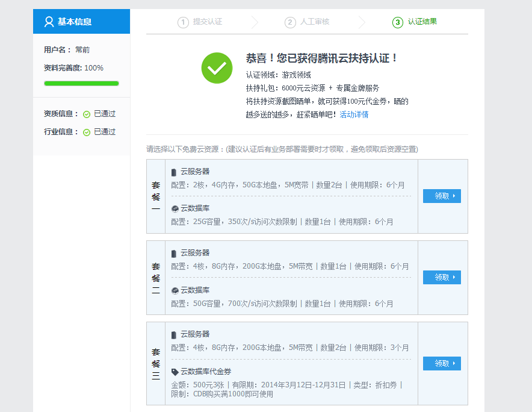
Task: Select the 基本信息 sidebar header
Action: [81, 22]
